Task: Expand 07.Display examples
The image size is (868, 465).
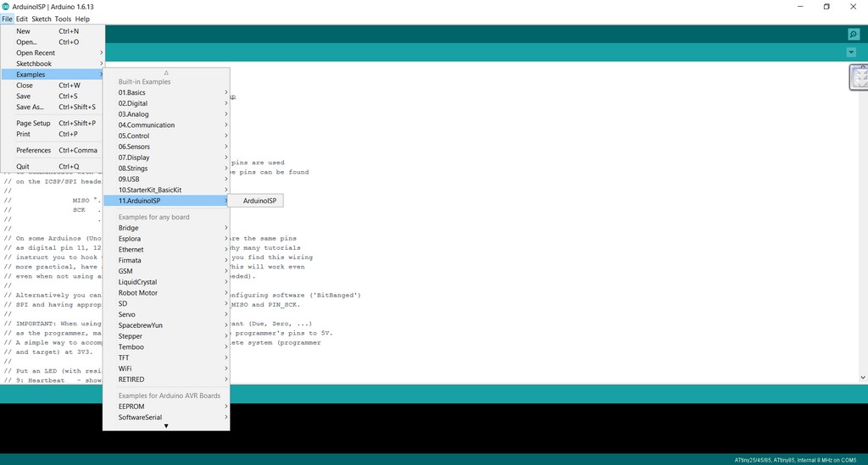Action: tap(166, 158)
